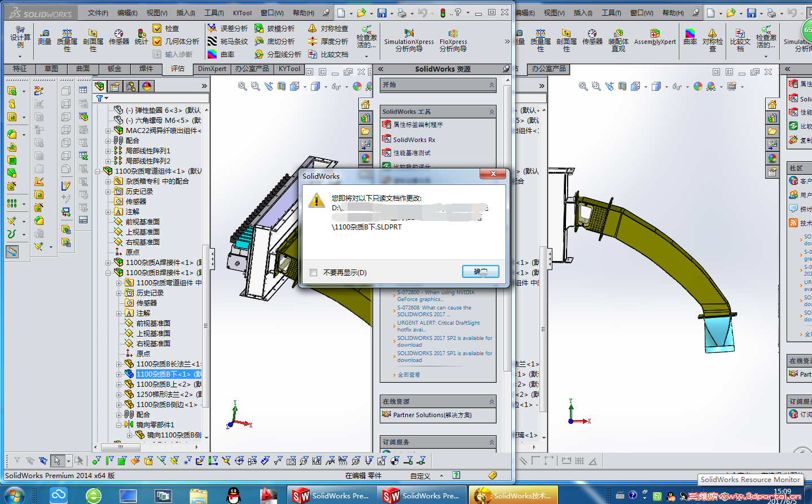Show 曲率 curvature coloring

point(221,54)
